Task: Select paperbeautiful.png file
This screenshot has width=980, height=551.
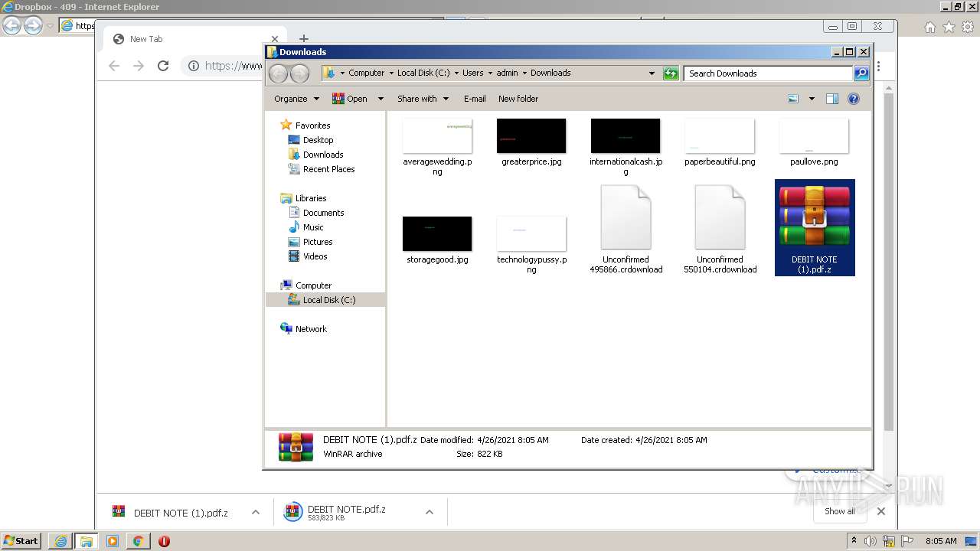Action: click(720, 143)
